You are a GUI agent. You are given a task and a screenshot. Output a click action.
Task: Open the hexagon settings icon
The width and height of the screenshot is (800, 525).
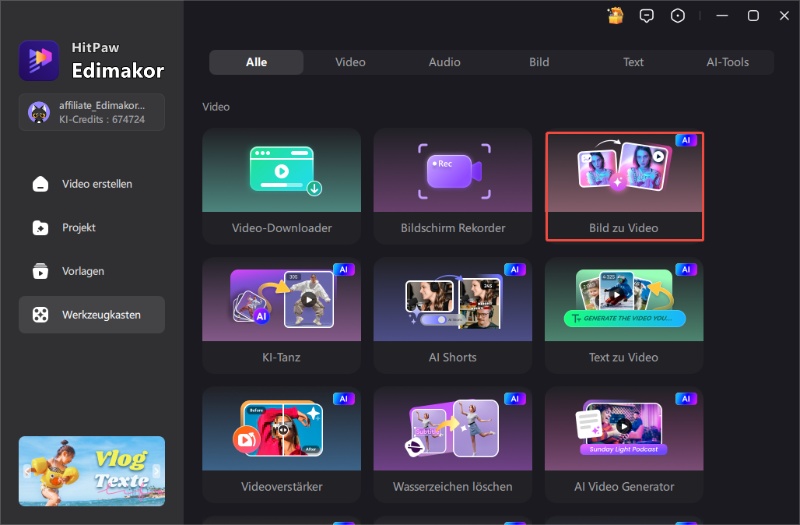click(x=679, y=15)
